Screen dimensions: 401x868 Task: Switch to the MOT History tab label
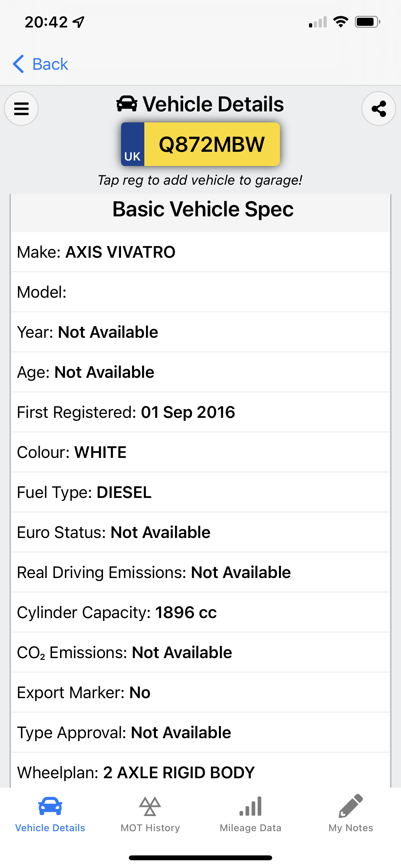[150, 828]
